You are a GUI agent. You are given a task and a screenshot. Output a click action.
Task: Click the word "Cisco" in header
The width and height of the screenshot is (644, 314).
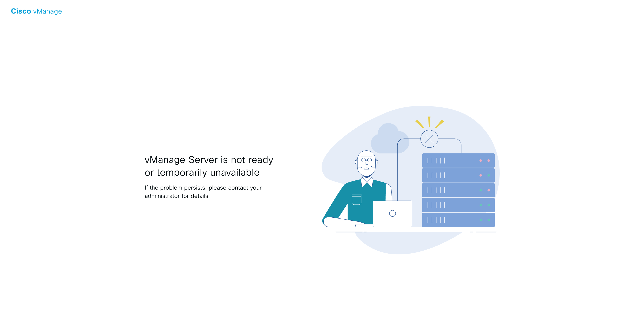click(21, 11)
